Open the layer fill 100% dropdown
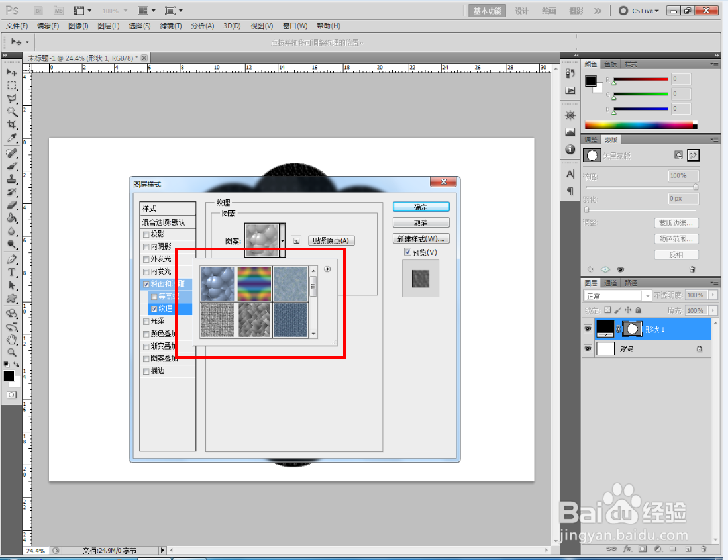This screenshot has width=728, height=560. [713, 310]
